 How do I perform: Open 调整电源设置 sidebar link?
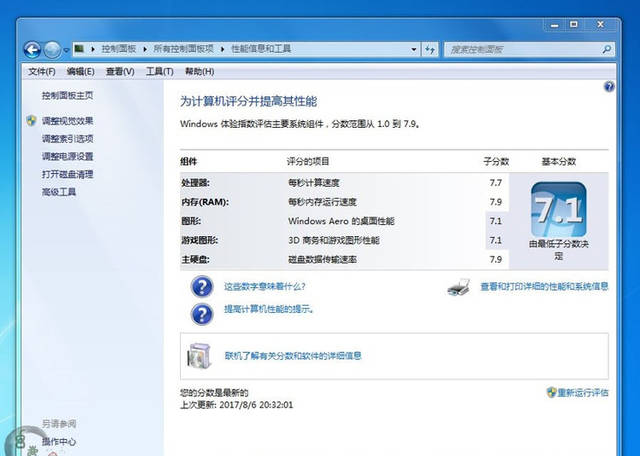click(x=67, y=156)
